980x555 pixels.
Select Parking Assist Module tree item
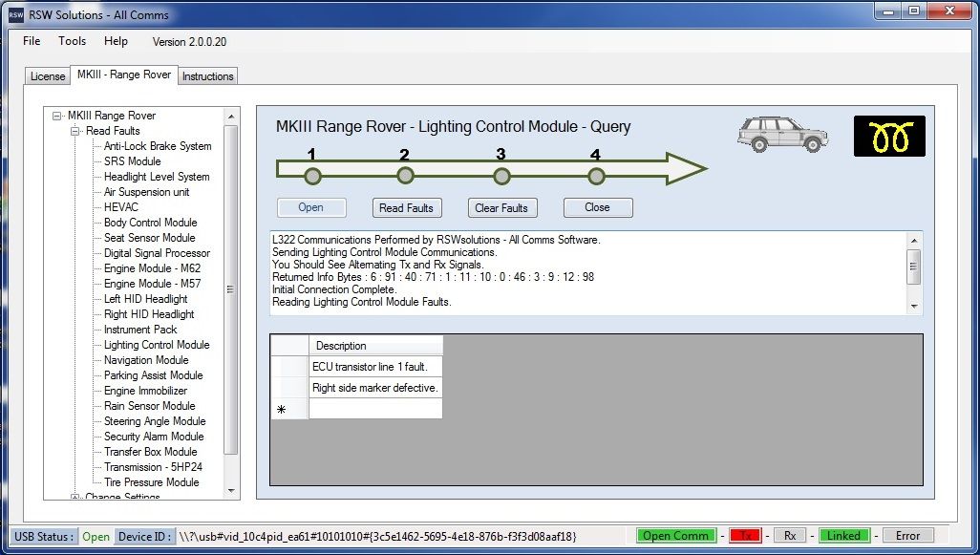154,375
